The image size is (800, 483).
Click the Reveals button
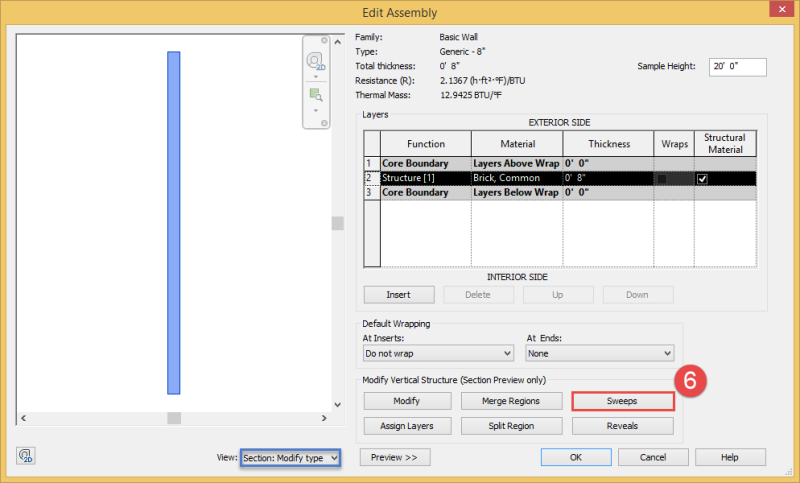click(x=622, y=426)
